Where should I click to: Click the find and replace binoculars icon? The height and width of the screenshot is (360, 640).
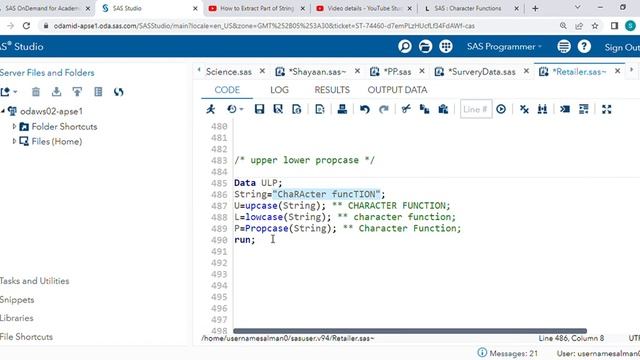pos(542,109)
